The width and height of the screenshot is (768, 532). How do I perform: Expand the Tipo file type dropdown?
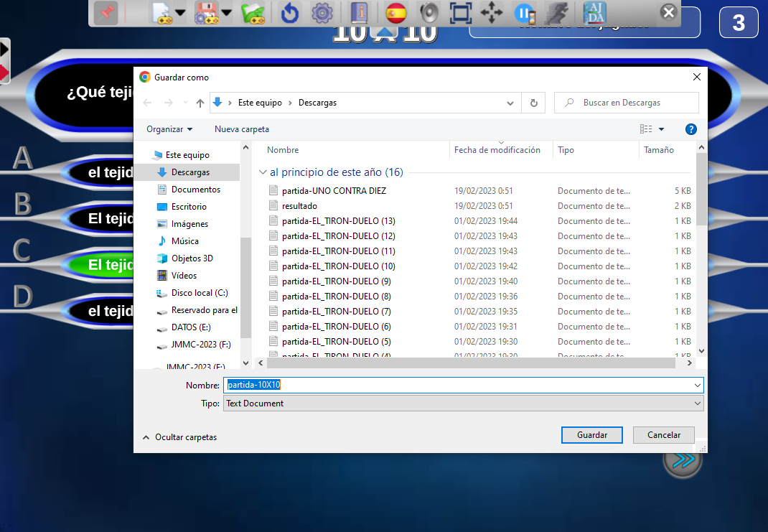click(463, 403)
